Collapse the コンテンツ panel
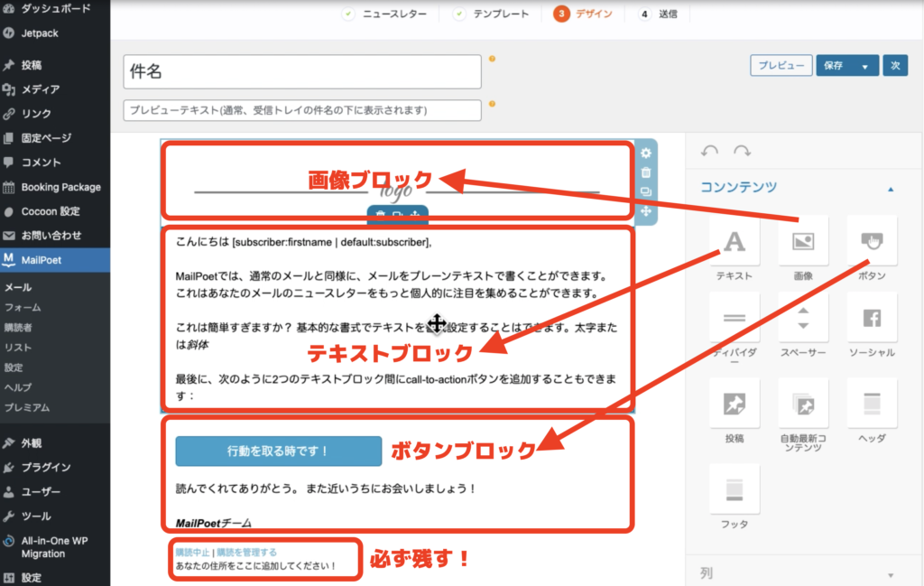This screenshot has width=924, height=586. pyautogui.click(x=891, y=190)
